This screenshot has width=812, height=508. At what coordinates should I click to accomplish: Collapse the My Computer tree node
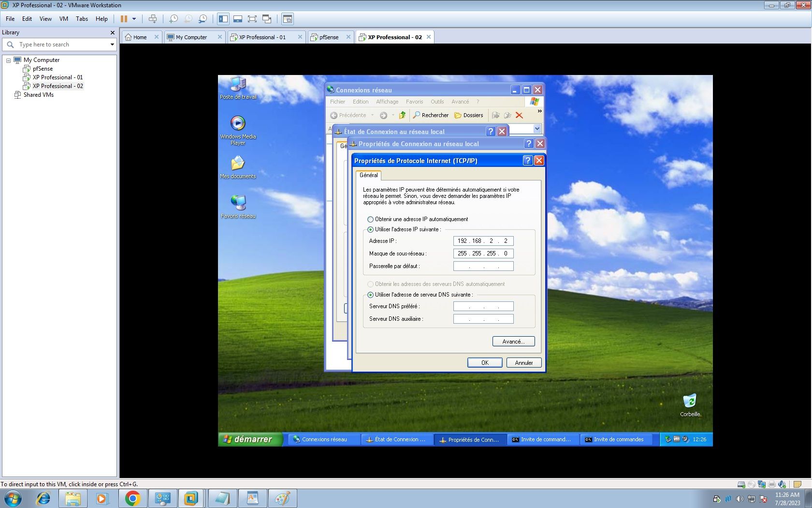pos(8,60)
